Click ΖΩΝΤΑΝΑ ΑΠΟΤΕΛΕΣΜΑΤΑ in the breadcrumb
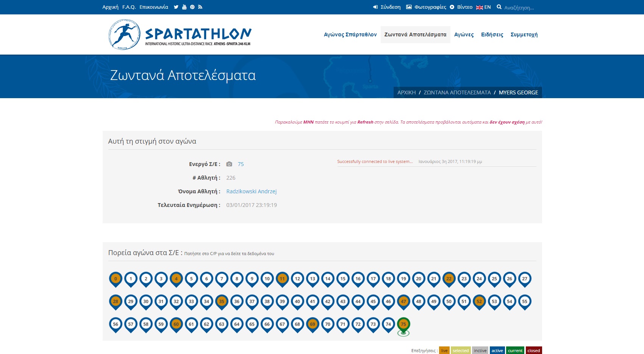The image size is (644, 354). coord(457,92)
